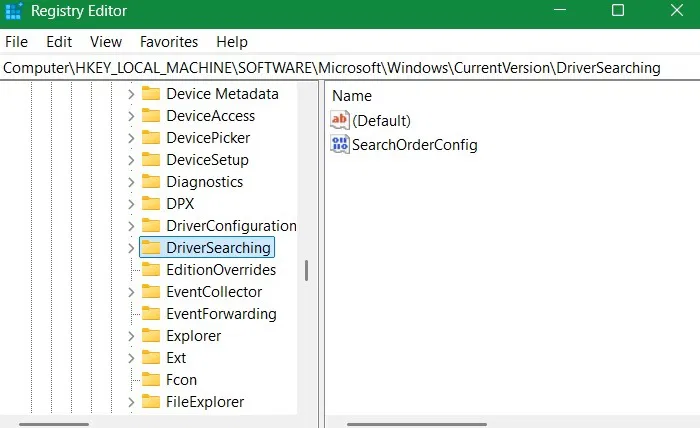Viewport: 700px width, 428px height.
Task: Click the DevicePicker folder icon
Action: 151,138
